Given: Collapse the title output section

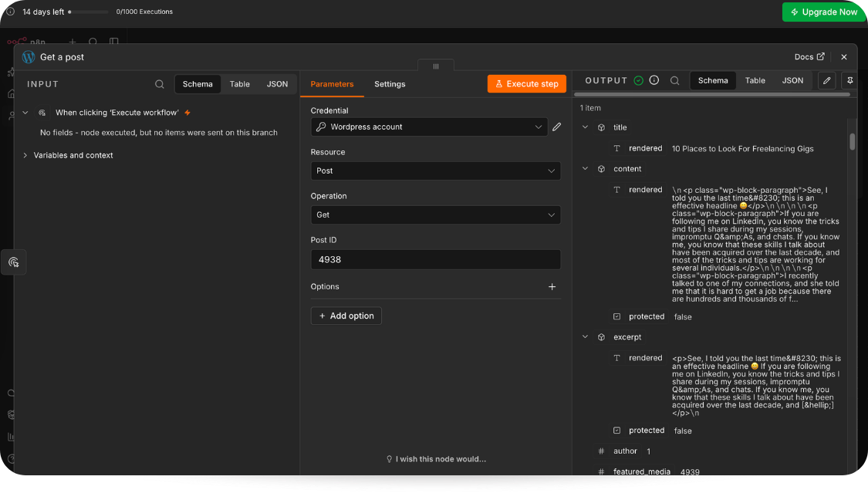Looking at the screenshot, I should [585, 127].
